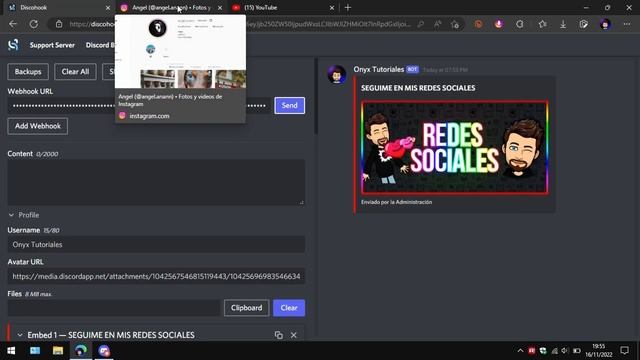
Task: Duplicate Embed 1 with the copy icon
Action: point(279,335)
